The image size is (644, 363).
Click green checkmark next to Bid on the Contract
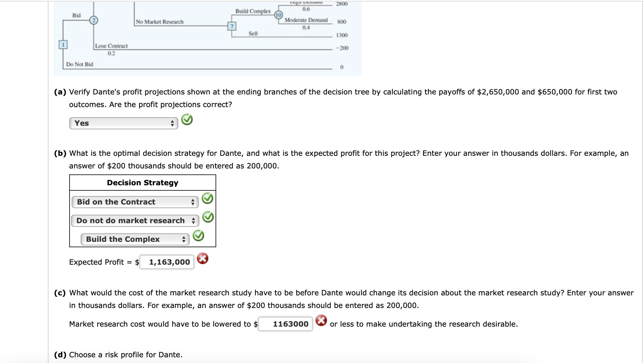pos(207,198)
